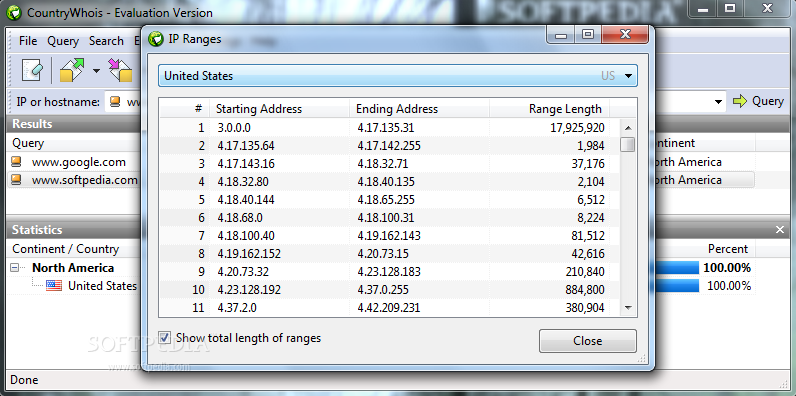Click the import arrows toolbar icon
The image size is (796, 396).
120,70
